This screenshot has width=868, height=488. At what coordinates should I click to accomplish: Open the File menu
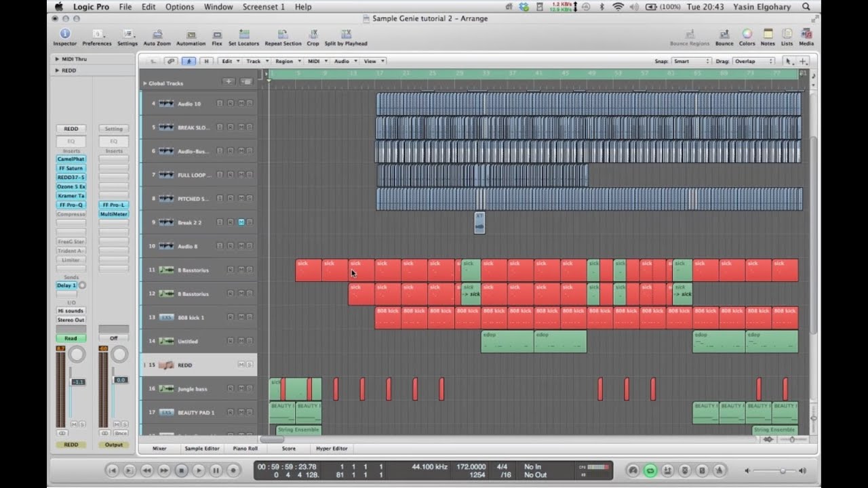pos(125,7)
